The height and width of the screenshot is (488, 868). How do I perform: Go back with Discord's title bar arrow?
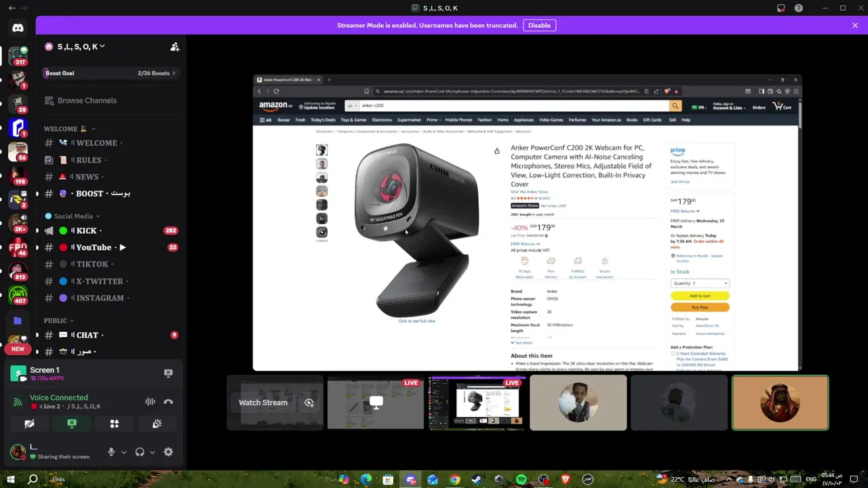12,8
